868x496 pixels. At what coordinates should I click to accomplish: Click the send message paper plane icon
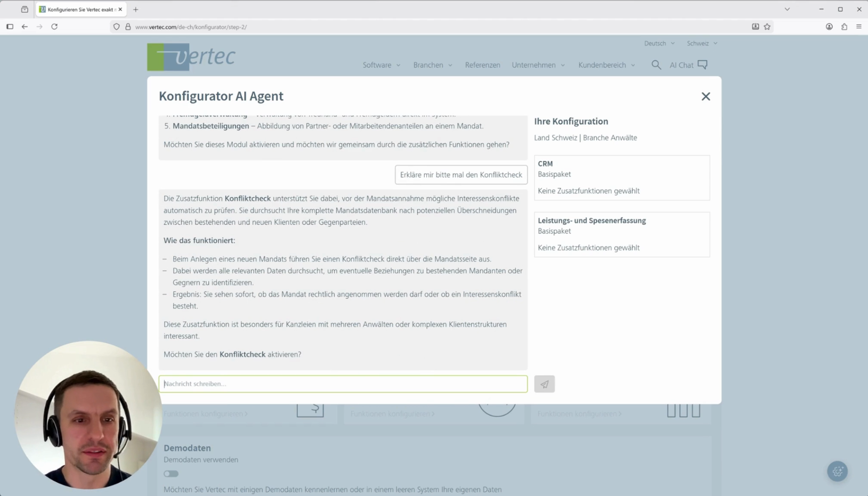[544, 384]
